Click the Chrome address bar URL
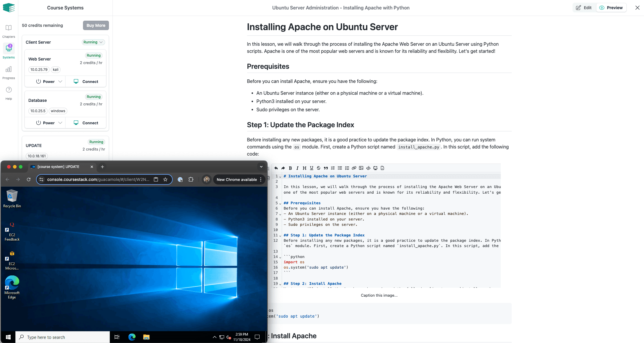The image size is (644, 343). pos(98,179)
